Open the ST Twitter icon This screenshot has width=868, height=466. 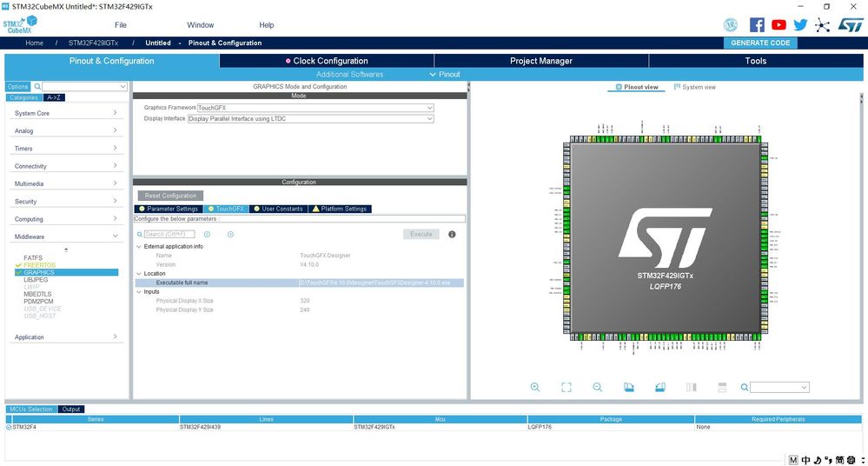[800, 25]
